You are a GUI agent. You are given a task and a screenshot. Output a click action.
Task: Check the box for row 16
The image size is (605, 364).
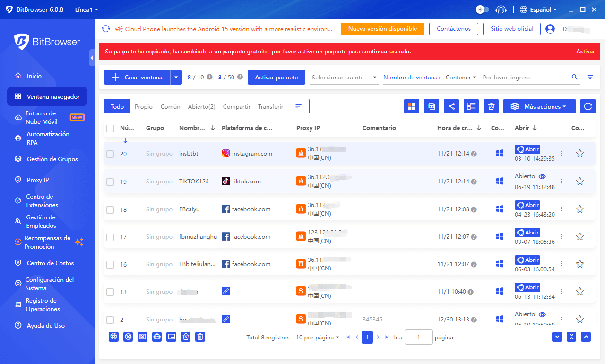110,264
